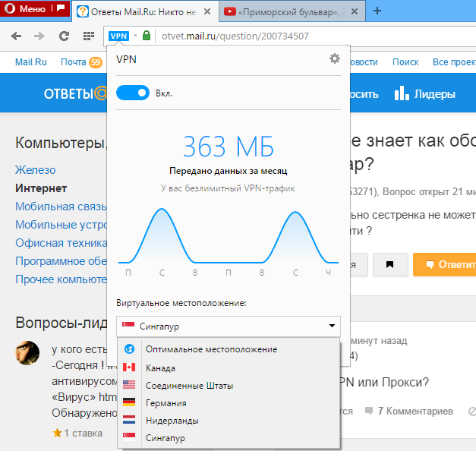Reload the page
476x451 pixels.
coord(64,36)
